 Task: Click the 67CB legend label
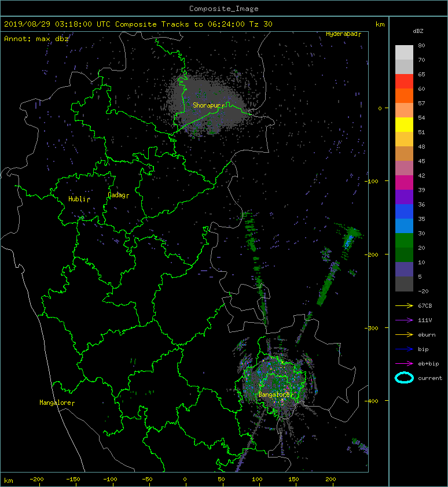[425, 305]
